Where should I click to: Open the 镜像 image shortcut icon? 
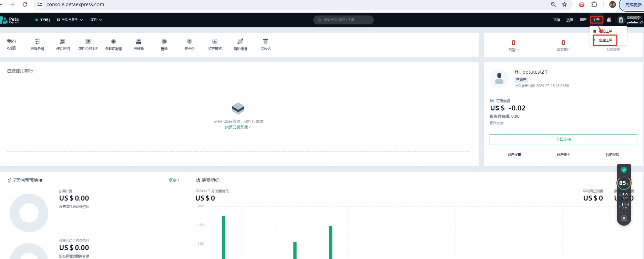pyautogui.click(x=164, y=42)
